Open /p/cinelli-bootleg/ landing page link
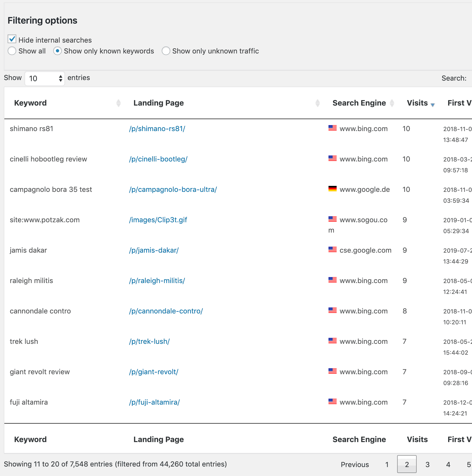Image resolution: width=472 pixels, height=476 pixels. click(x=158, y=159)
